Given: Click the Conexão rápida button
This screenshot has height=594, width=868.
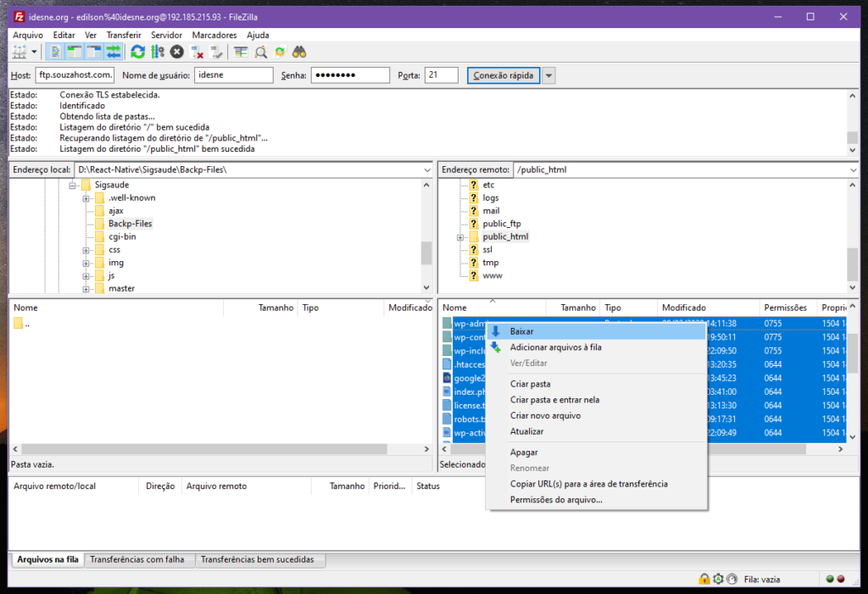Looking at the screenshot, I should click(x=504, y=75).
